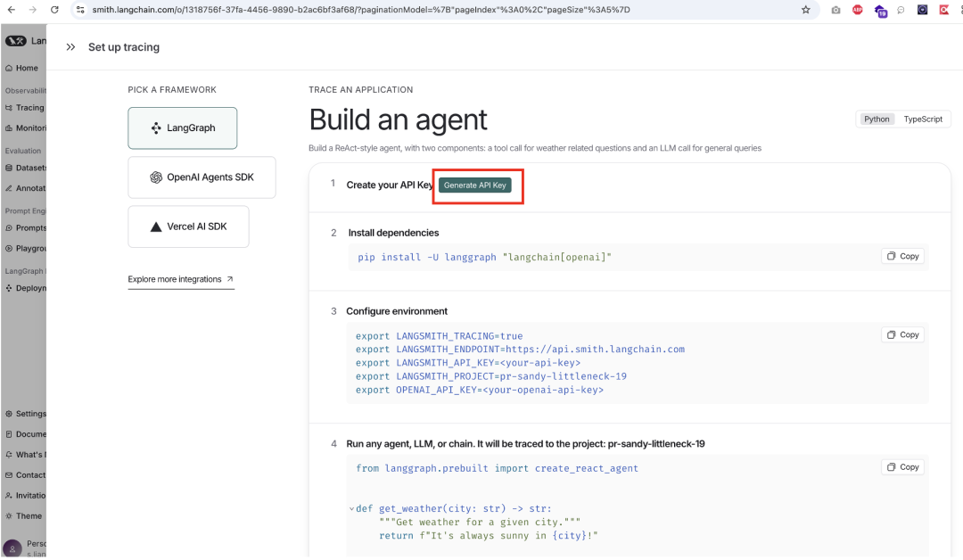The height and width of the screenshot is (560, 963).
Task: Click the camera extension icon
Action: click(835, 10)
